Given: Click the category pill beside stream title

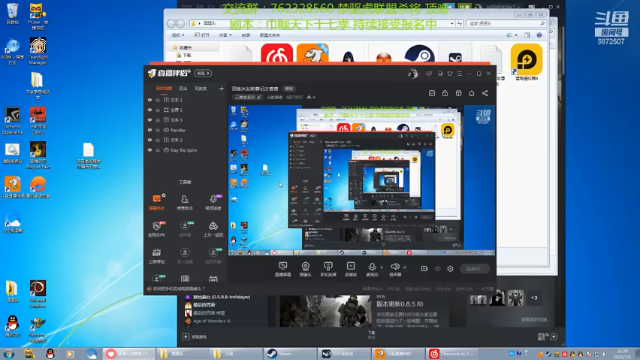Looking at the screenshot, I should click(x=289, y=89).
